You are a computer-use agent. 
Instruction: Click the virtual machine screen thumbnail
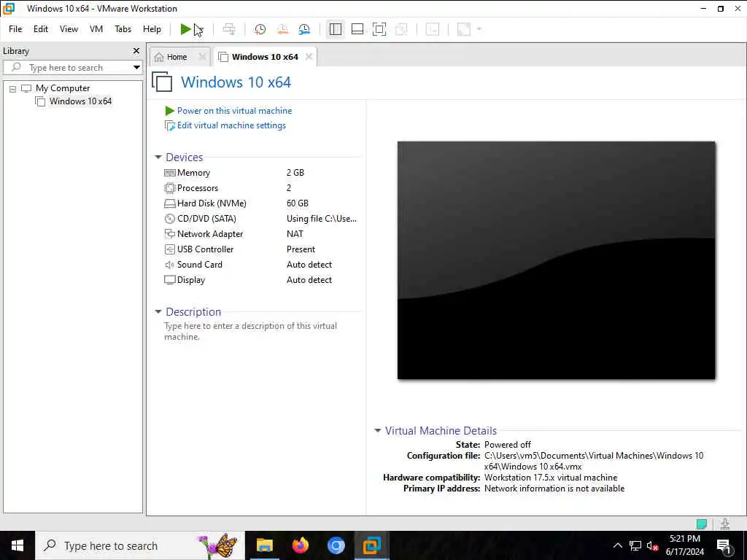click(x=556, y=260)
